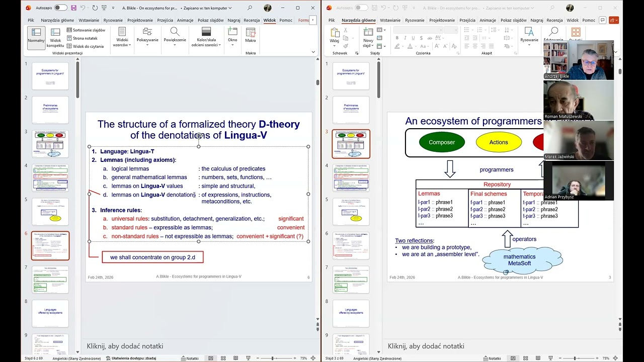Open Plik tab in left window
The height and width of the screenshot is (362, 644).
click(31, 20)
